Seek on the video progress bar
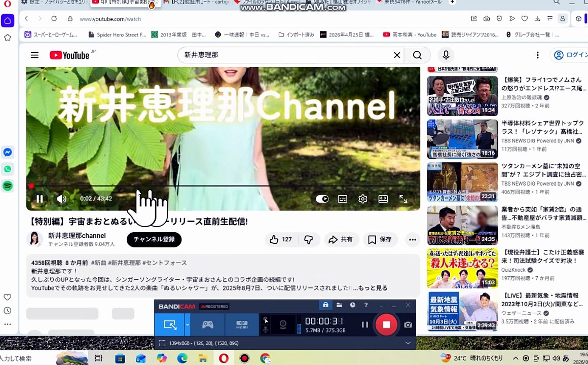 coord(223,186)
